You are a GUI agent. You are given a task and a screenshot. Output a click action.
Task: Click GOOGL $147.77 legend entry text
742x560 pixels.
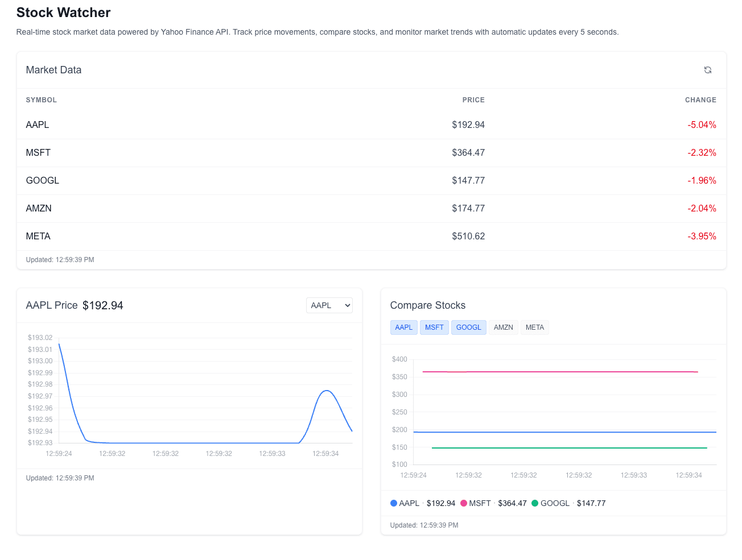click(x=573, y=503)
